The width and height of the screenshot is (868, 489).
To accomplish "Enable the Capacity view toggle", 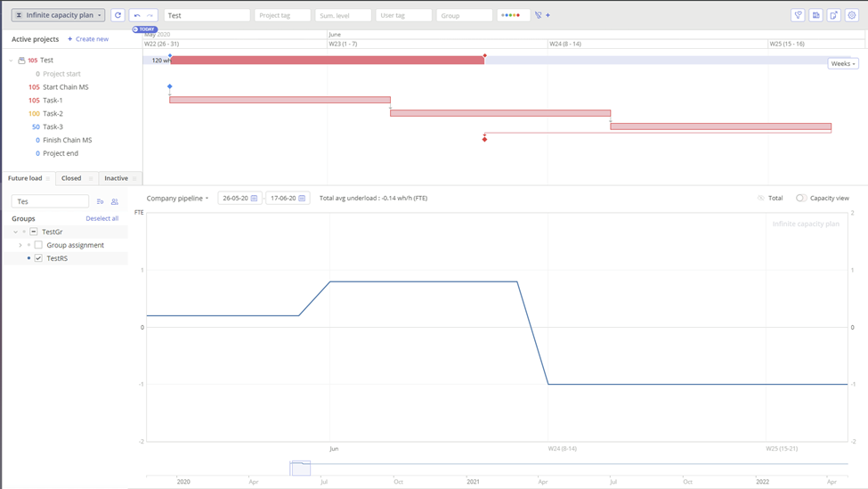I will pyautogui.click(x=801, y=199).
